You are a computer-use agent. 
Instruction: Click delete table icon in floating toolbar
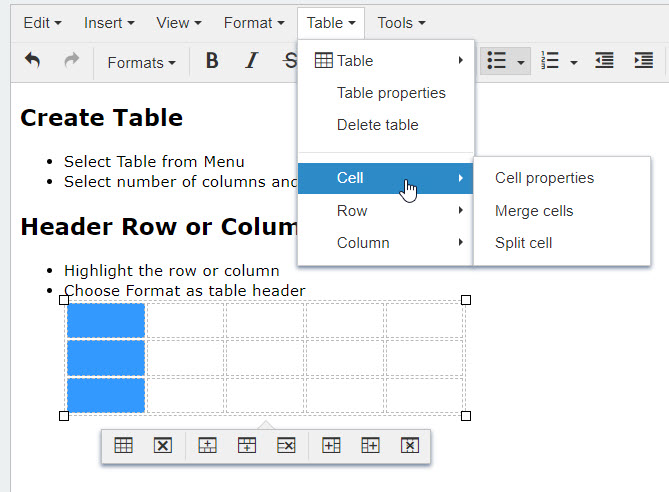[163, 446]
